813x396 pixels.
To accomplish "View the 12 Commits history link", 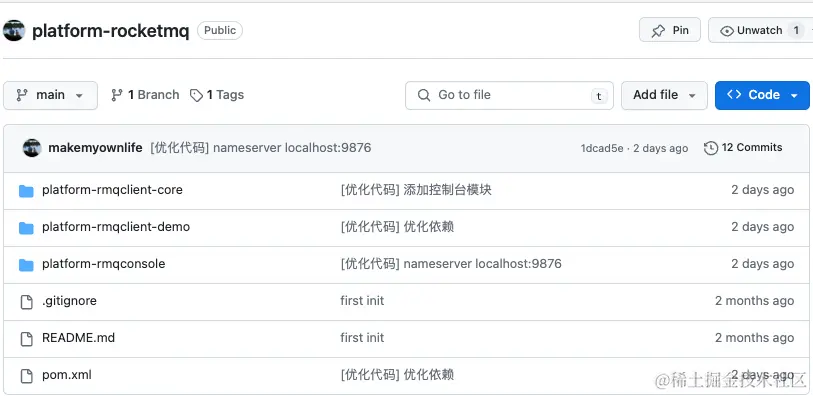I will coord(743,148).
